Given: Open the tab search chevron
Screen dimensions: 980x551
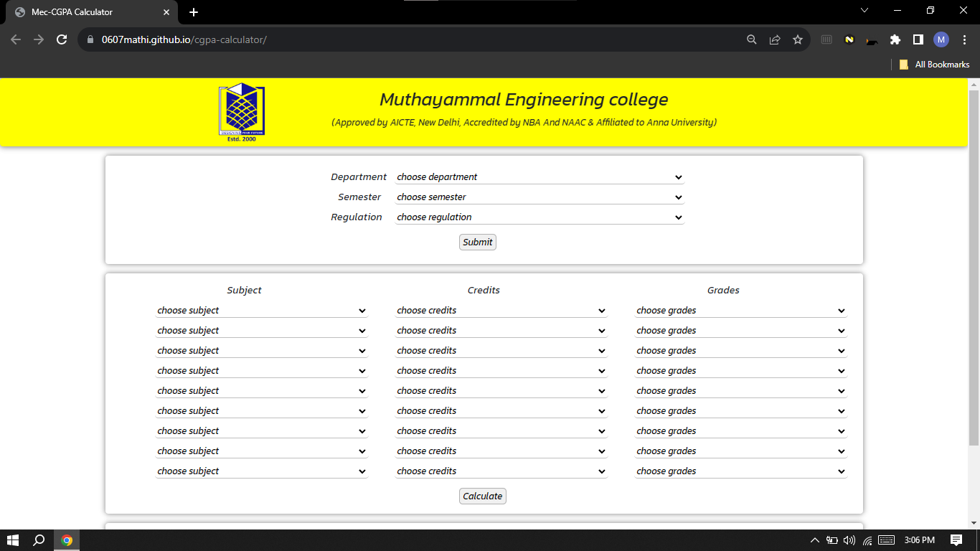Looking at the screenshot, I should coord(864,10).
